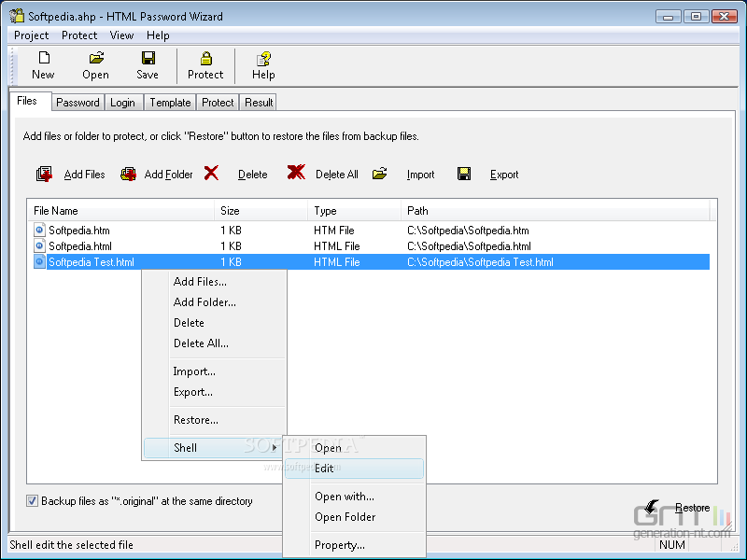Click the Save floppy toolbar icon
Viewport: 747px width, 560px height.
pyautogui.click(x=148, y=58)
